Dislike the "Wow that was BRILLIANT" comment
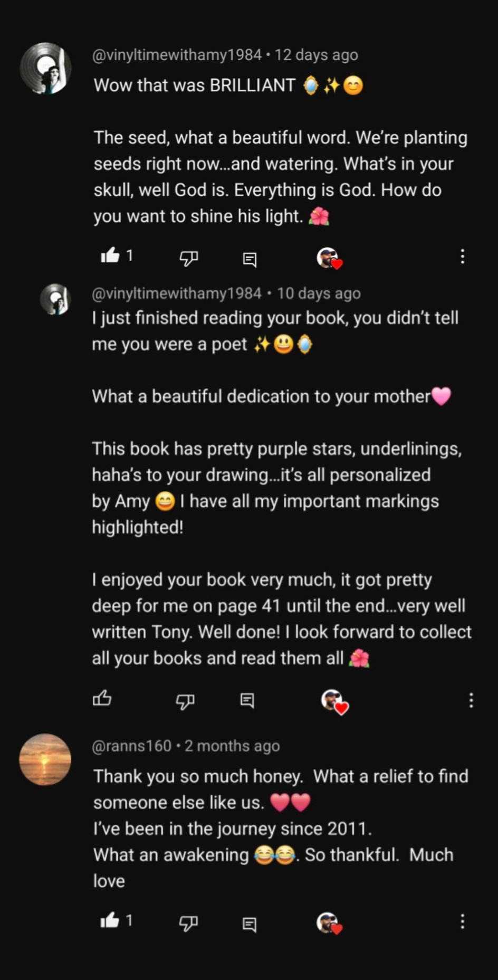 tap(188, 258)
